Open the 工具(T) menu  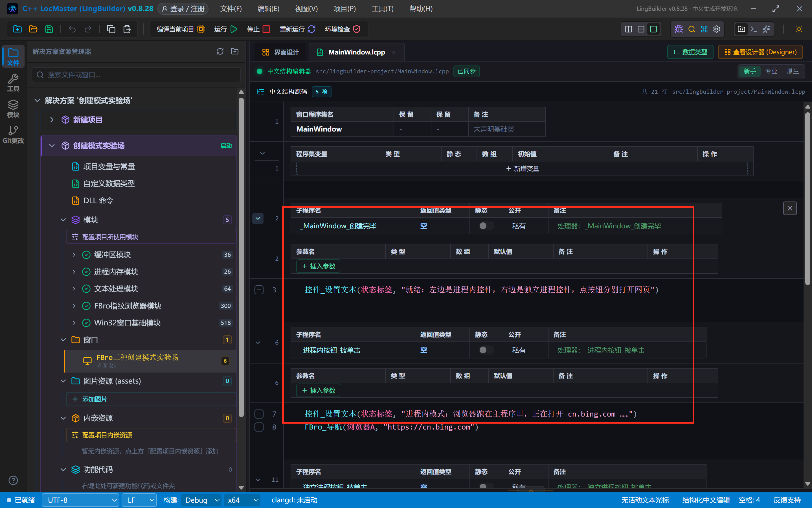[x=383, y=9]
